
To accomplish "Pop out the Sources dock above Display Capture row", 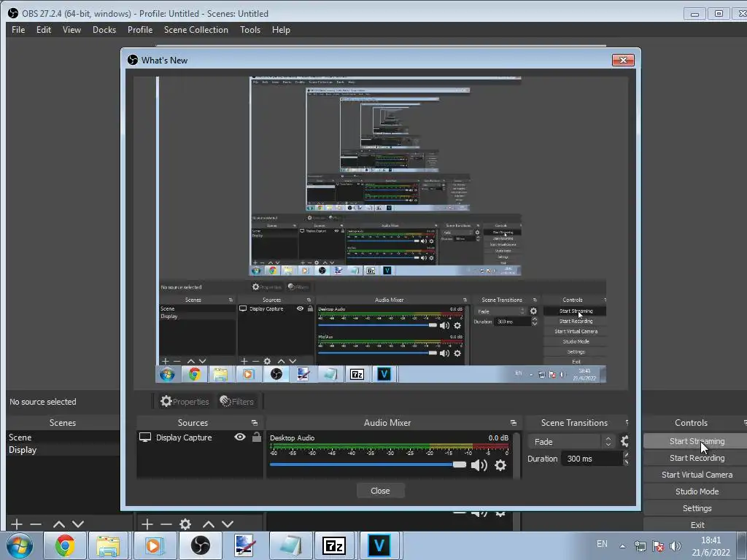I will [x=255, y=423].
